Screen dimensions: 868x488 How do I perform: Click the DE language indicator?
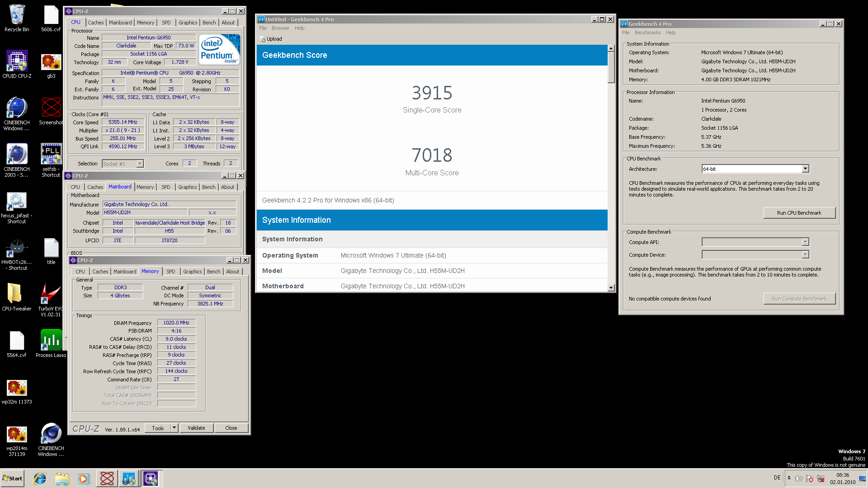coord(777,478)
